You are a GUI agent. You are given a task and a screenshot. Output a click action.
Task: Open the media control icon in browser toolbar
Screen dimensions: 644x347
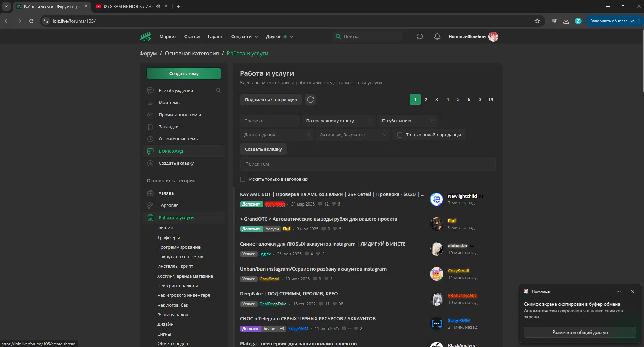pyautogui.click(x=554, y=21)
